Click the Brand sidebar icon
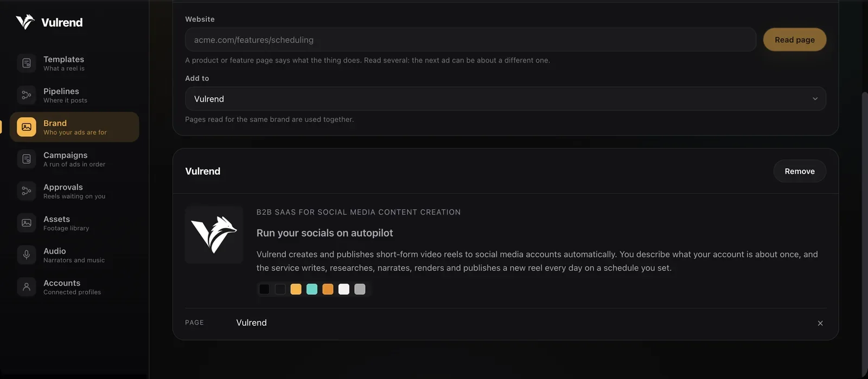868x379 pixels. (27, 127)
